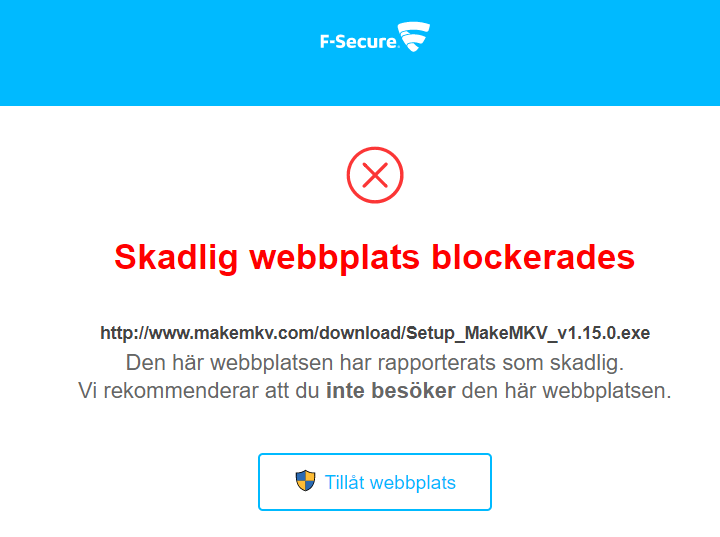The width and height of the screenshot is (720, 537).
Task: Click the blocked makemkv.com URL text
Action: point(375,332)
